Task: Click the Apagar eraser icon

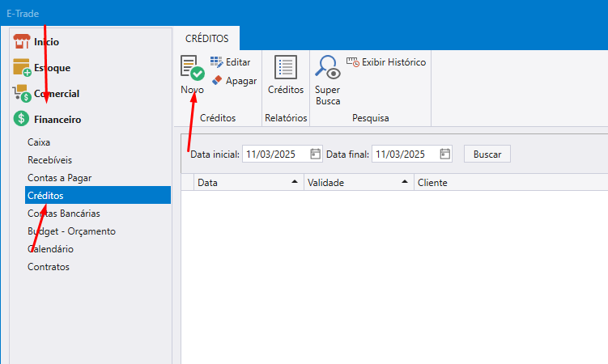Action: [216, 81]
